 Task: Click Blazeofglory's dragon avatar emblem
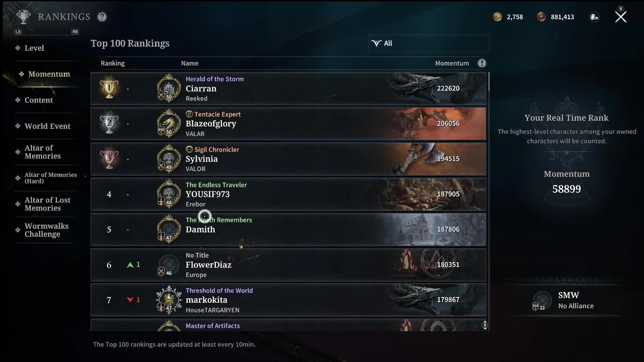[x=169, y=124]
